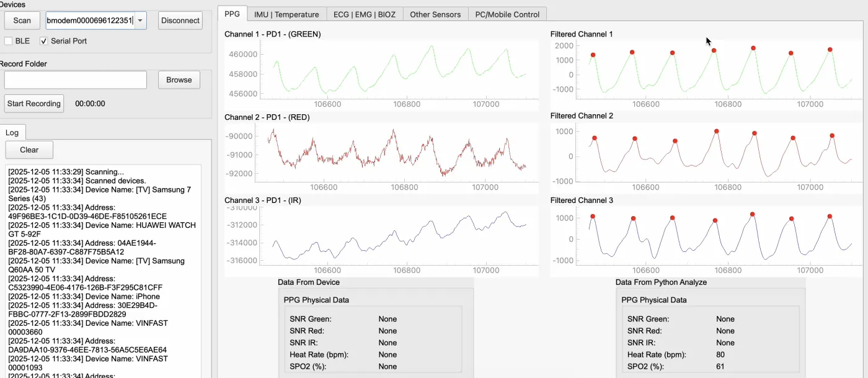Enable the BLE checkbox
Screen dimensions: 868x378
[9, 41]
